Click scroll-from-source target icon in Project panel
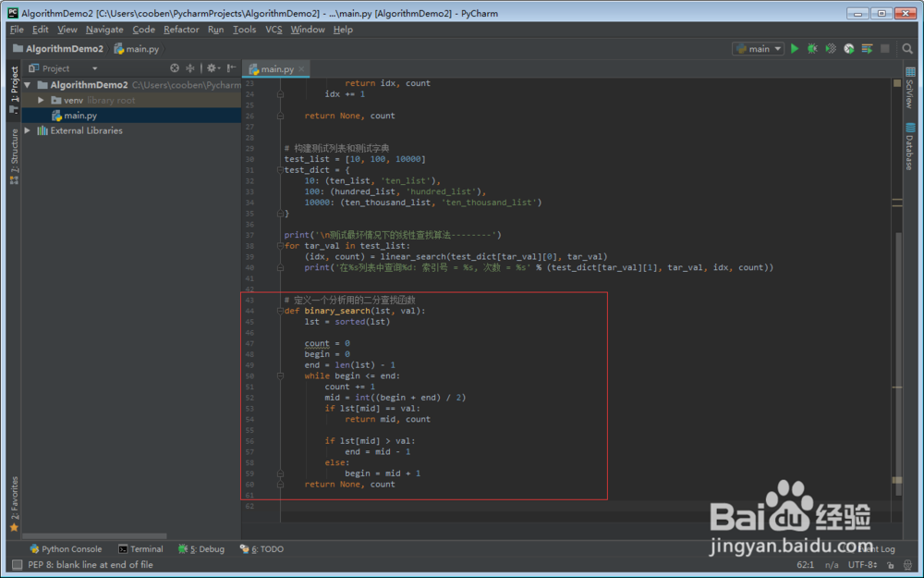The height and width of the screenshot is (578, 924). (175, 68)
